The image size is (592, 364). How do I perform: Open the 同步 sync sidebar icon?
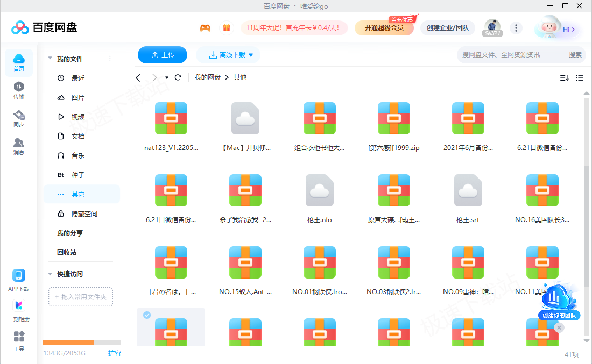click(19, 118)
